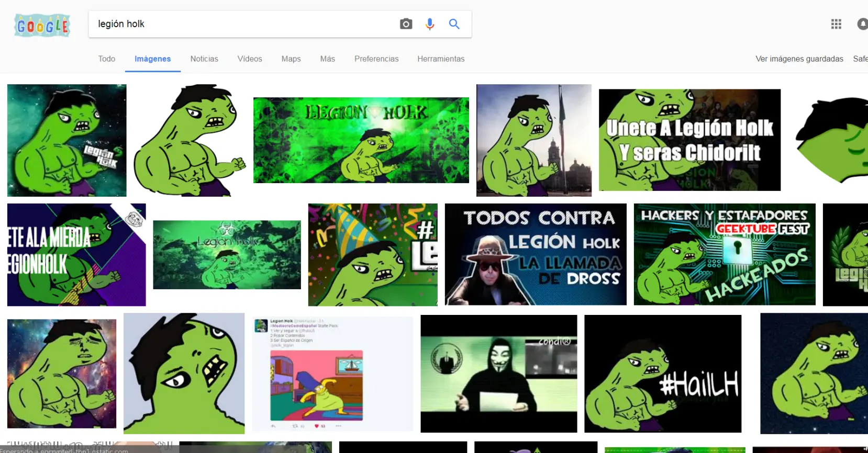This screenshot has height=453, width=868.
Task: Expand the Más menu
Action: [x=328, y=59]
